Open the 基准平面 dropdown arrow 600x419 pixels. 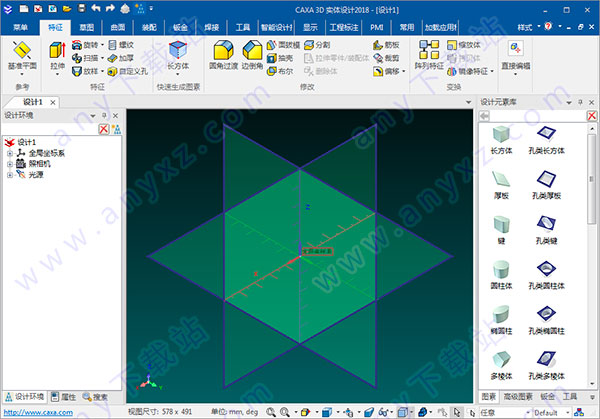click(x=22, y=74)
